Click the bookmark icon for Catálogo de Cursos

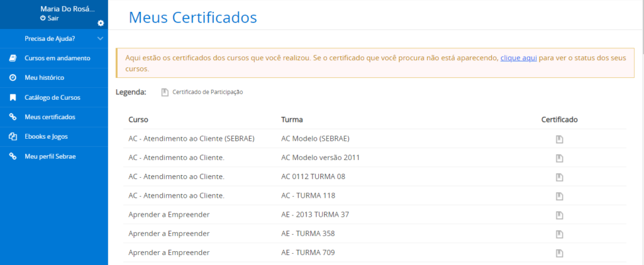click(13, 97)
